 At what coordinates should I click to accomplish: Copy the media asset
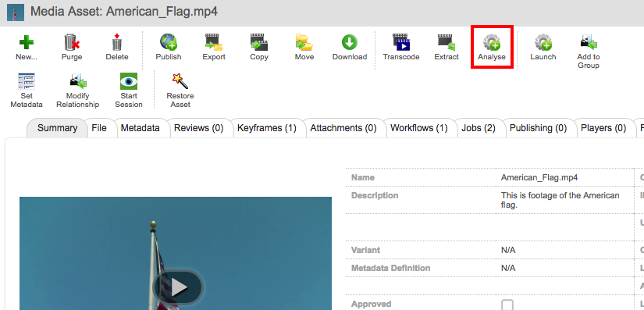259,42
